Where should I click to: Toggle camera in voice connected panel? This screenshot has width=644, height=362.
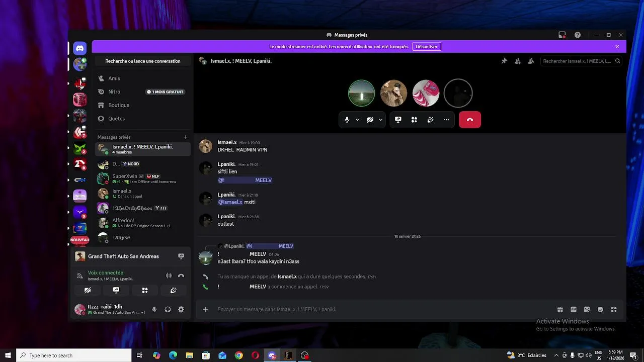(87, 290)
